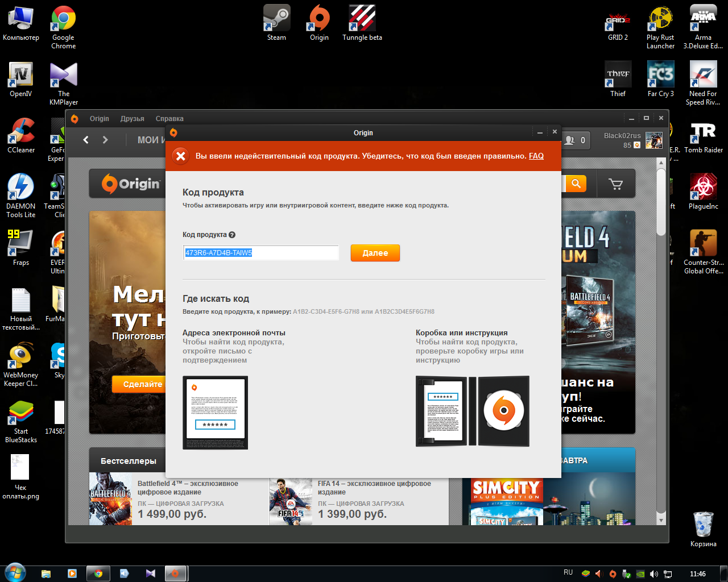The height and width of the screenshot is (582, 728).
Task: Click the Origin store logo
Action: (x=131, y=184)
